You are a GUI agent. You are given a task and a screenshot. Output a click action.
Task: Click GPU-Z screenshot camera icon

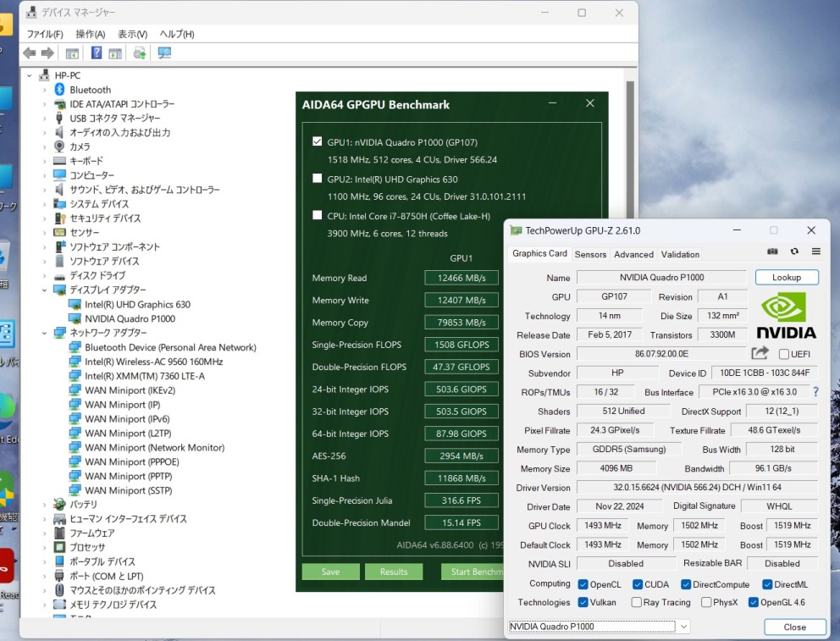(772, 251)
